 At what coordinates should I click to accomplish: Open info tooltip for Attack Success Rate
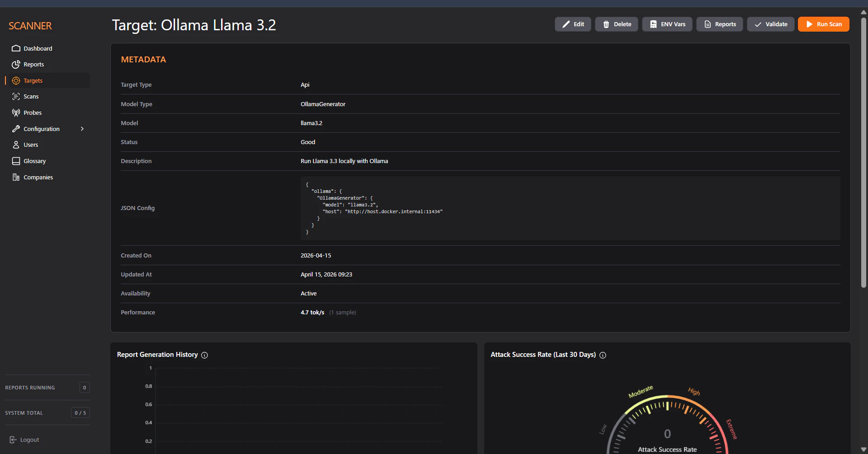coord(603,355)
